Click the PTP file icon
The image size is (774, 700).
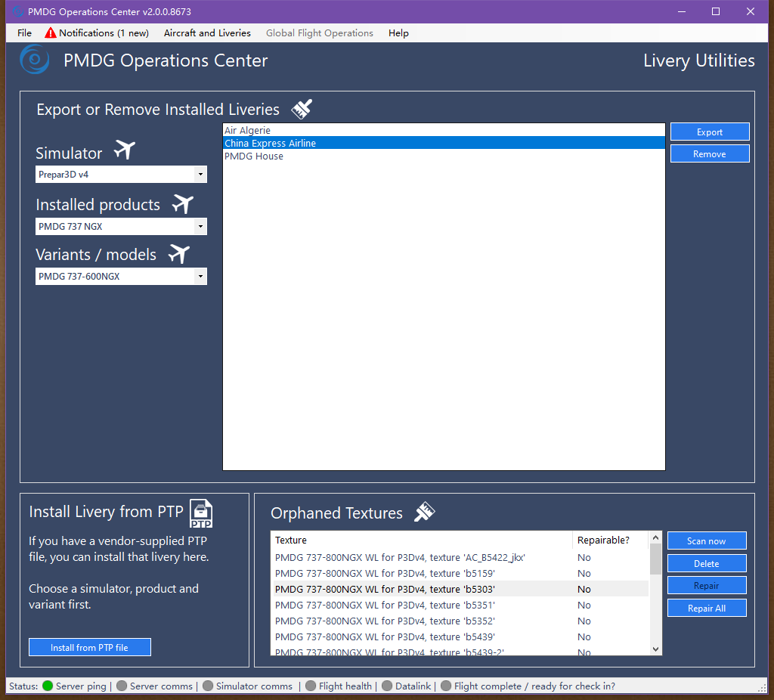point(201,514)
